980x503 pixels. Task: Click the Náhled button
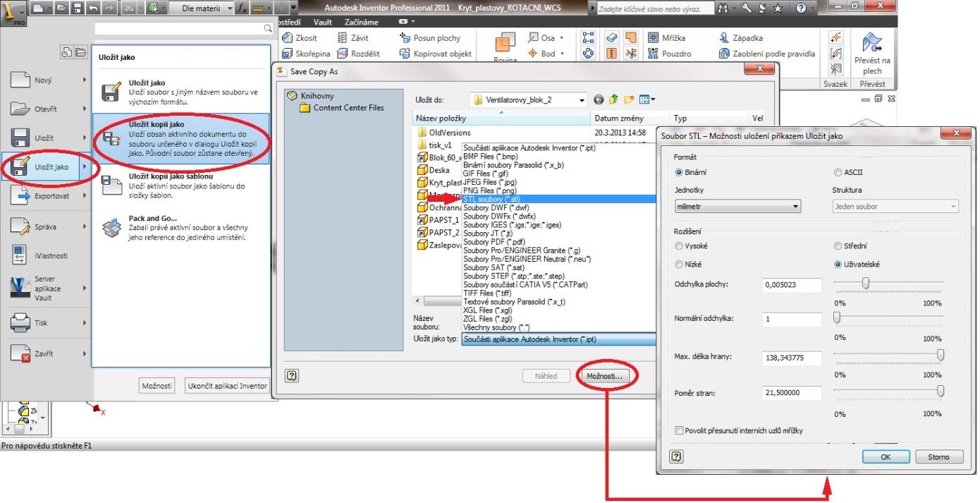(x=546, y=376)
